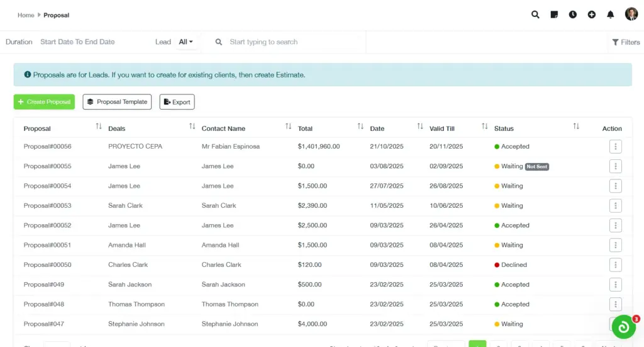Screen dimensions: 644x347
Task: Sort table by Proposal column
Action: pos(99,127)
